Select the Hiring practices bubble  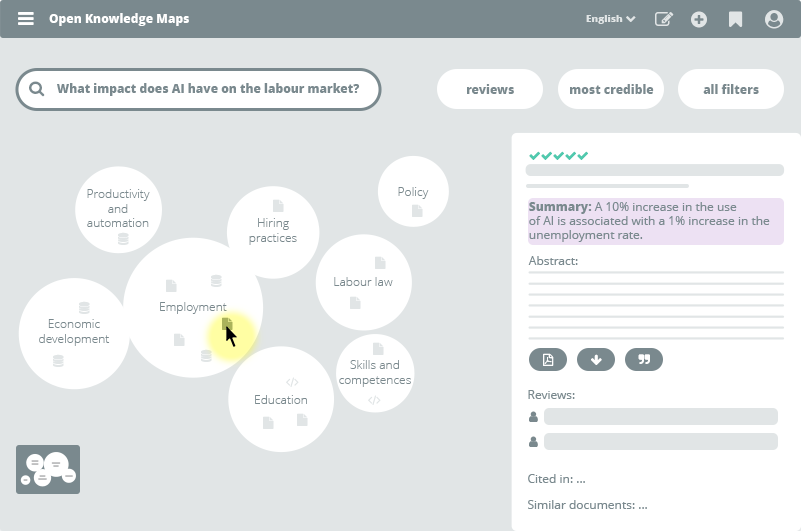coord(273,231)
